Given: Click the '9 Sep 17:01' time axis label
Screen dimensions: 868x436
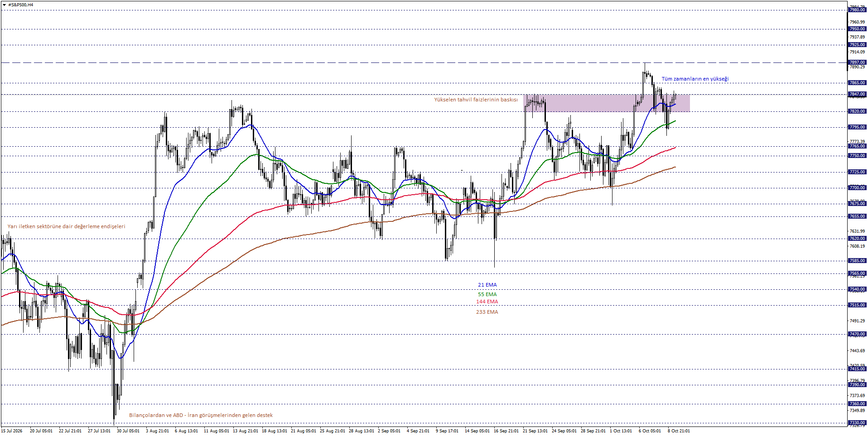Looking at the screenshot, I should (x=447, y=431).
